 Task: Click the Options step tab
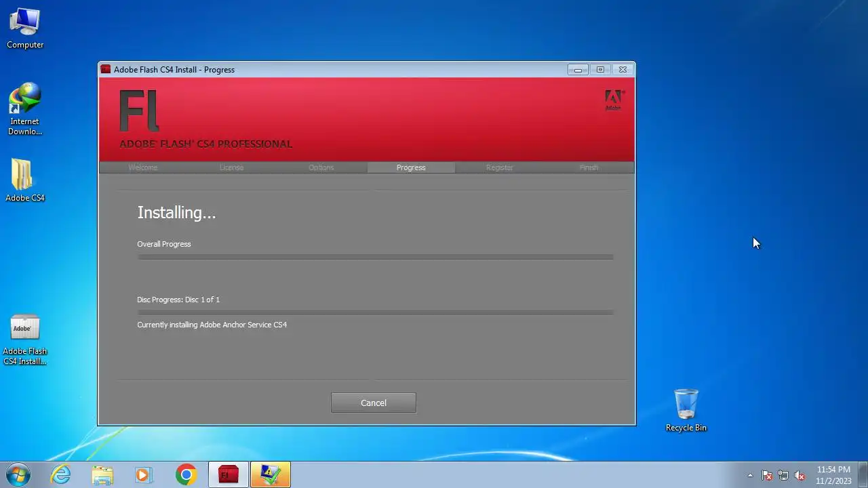coord(321,167)
